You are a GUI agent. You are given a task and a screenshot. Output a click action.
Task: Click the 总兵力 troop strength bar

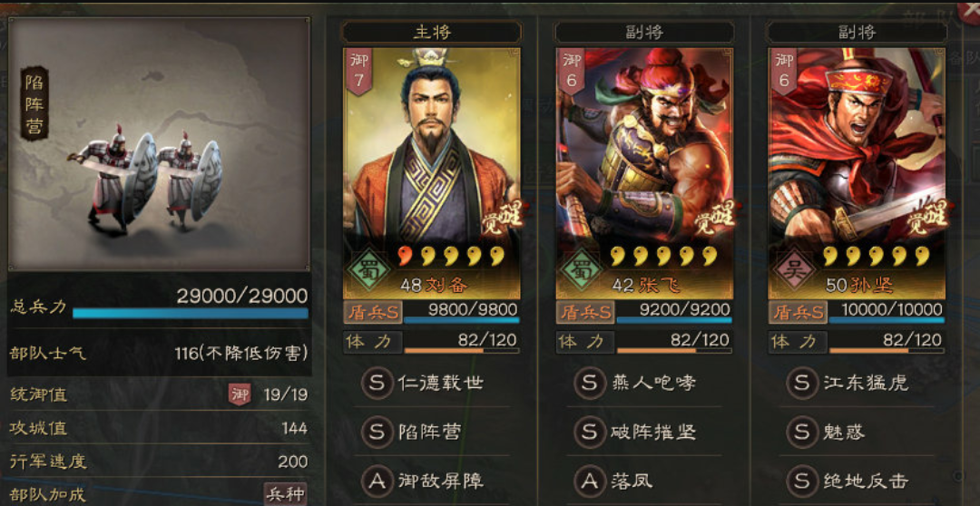pyautogui.click(x=190, y=313)
